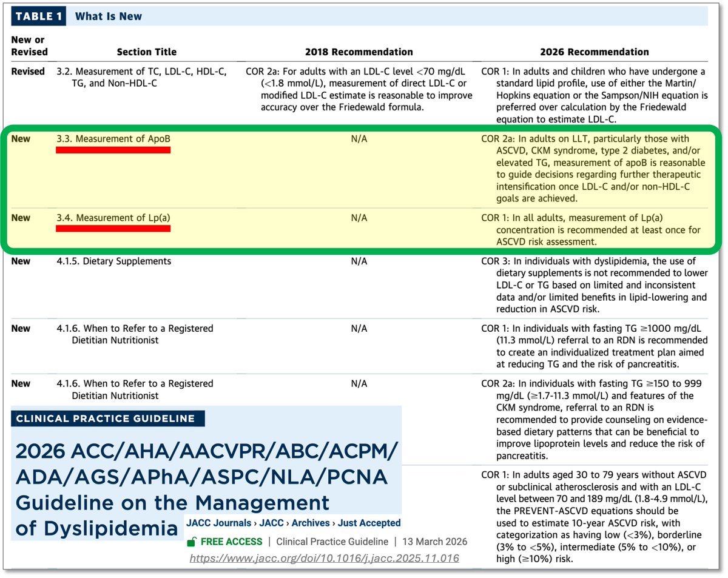Click N/A in the Dietary Supplements row
Image resolution: width=728 pixels, height=578 pixels.
click(x=359, y=261)
